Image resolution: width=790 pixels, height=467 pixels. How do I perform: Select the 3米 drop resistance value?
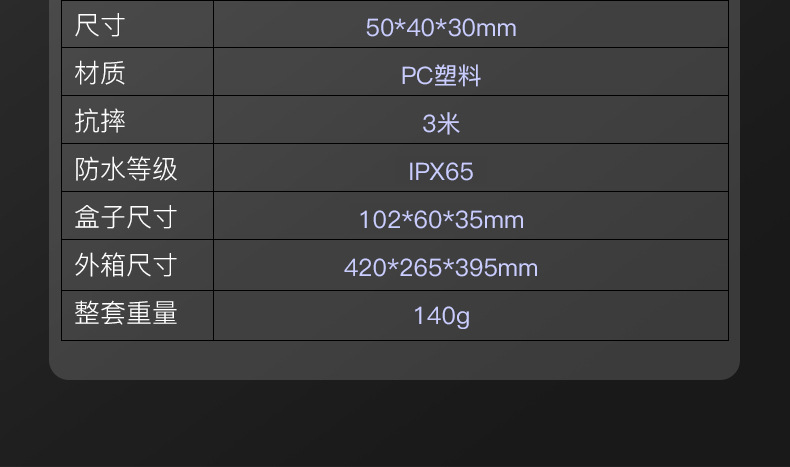coord(441,124)
